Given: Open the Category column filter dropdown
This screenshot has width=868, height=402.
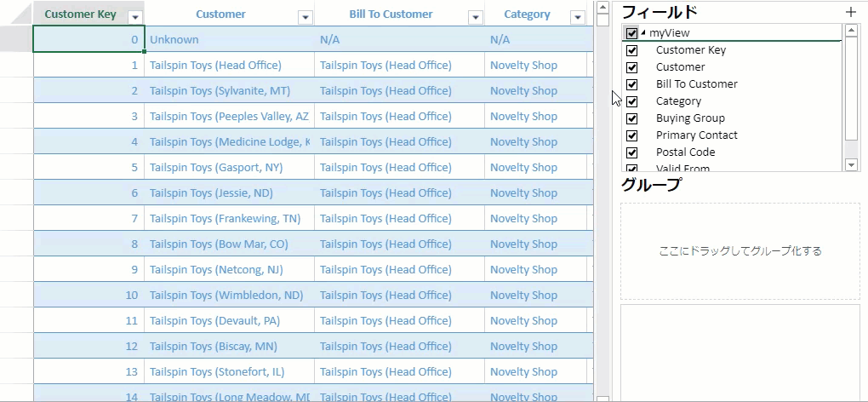Looking at the screenshot, I should pyautogui.click(x=577, y=16).
